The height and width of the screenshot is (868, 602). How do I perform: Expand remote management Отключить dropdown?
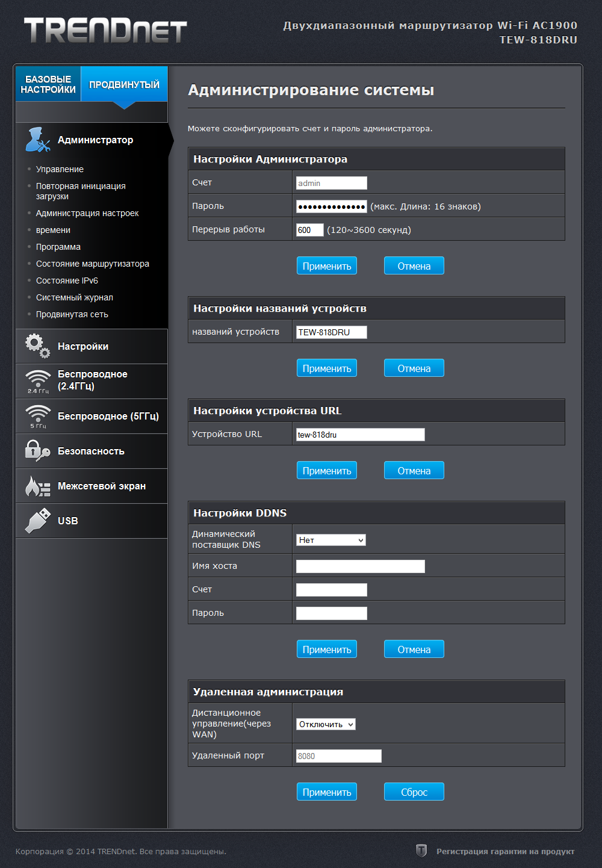click(326, 724)
